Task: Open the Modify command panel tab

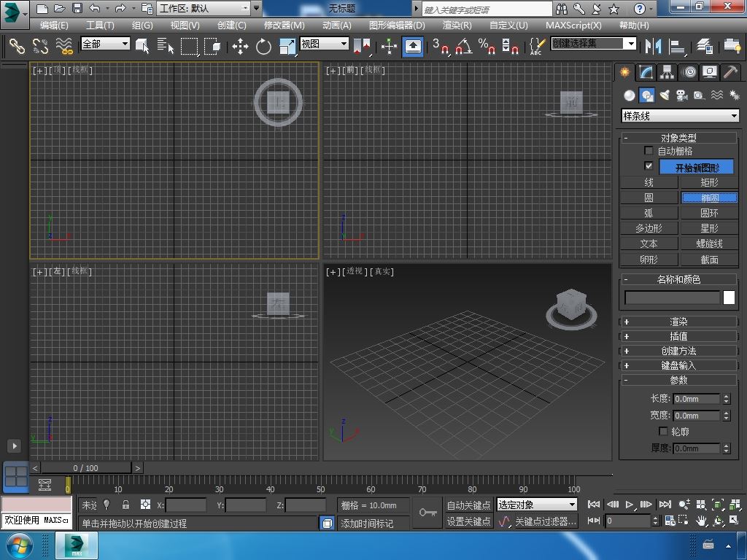Action: (646, 72)
